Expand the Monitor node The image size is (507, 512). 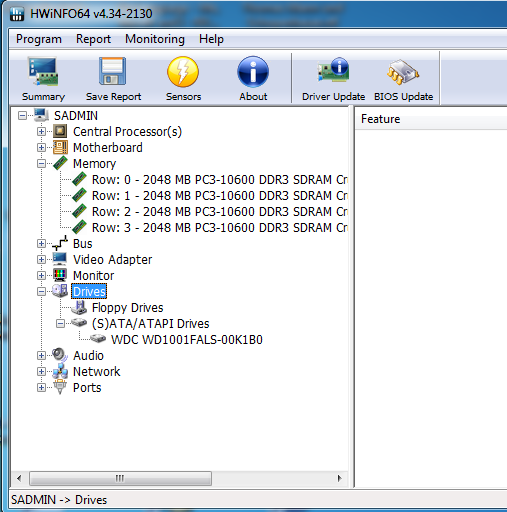point(41,276)
